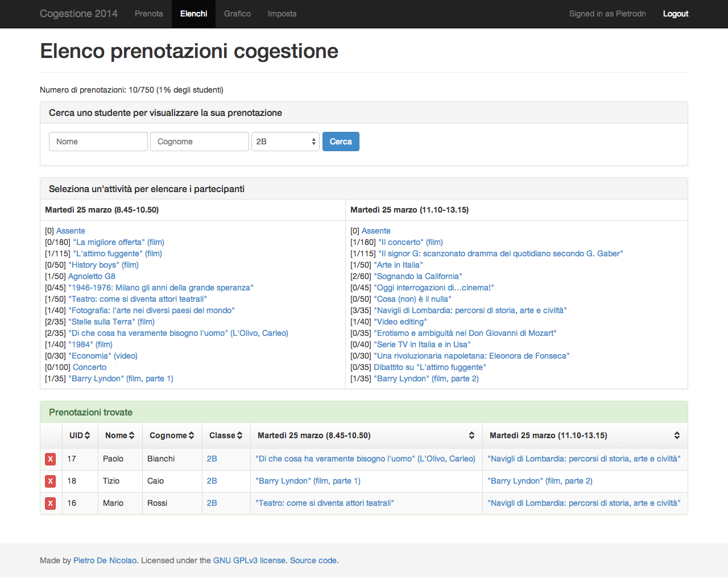728x578 pixels.
Task: Open the Source code footer link
Action: click(313, 560)
